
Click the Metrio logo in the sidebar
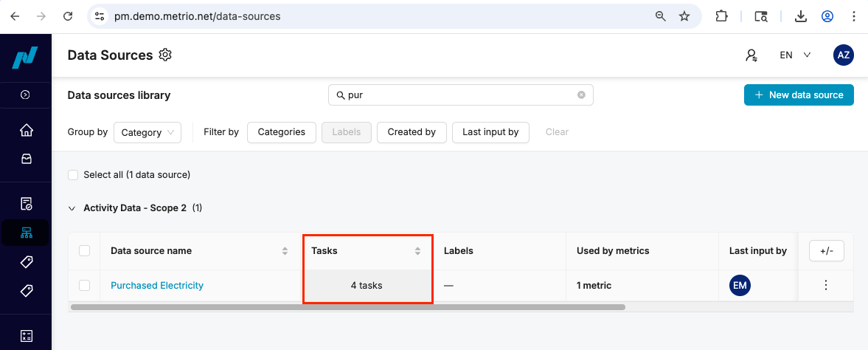(25, 58)
